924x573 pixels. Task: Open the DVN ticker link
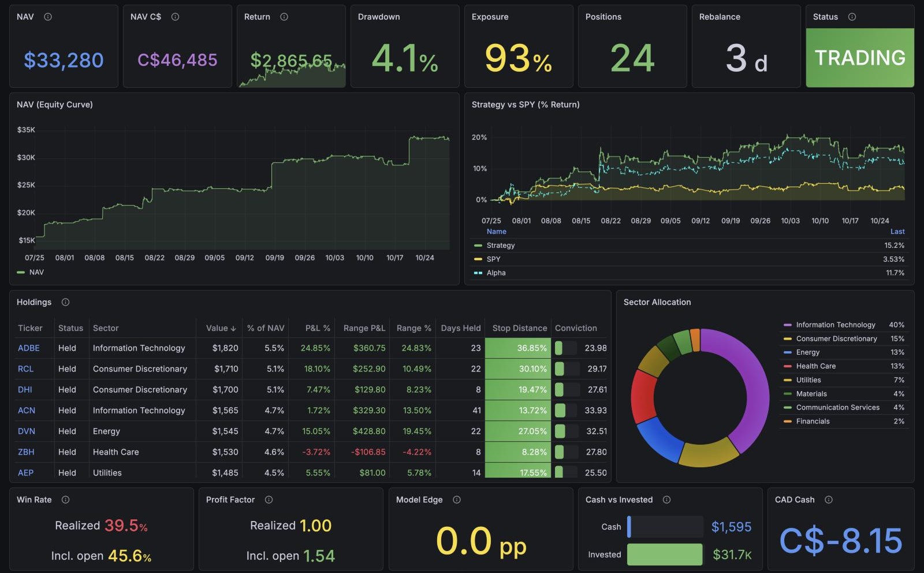(x=27, y=431)
